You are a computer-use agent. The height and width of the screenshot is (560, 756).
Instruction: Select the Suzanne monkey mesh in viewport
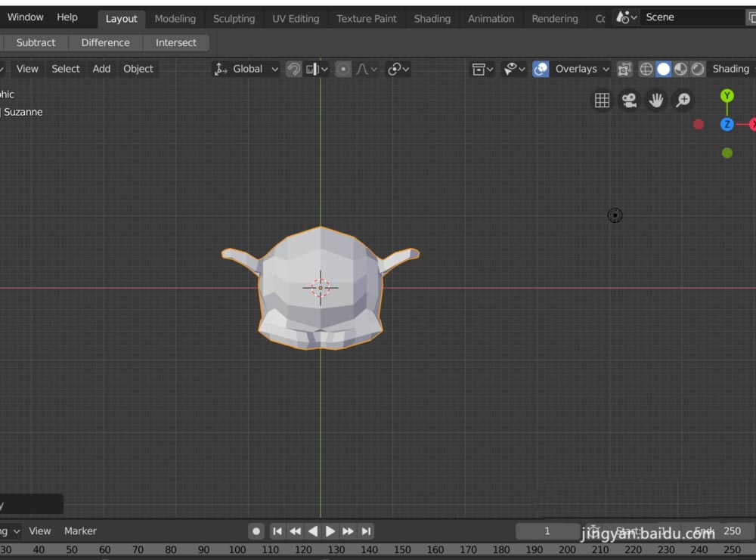[x=320, y=288]
